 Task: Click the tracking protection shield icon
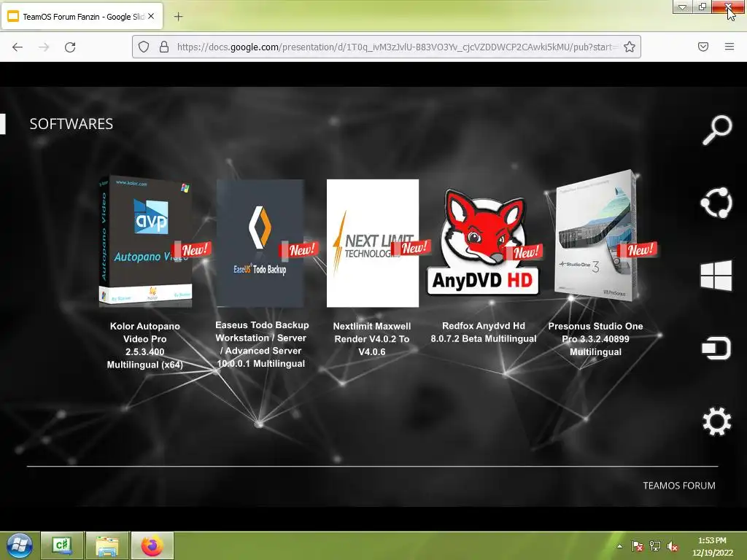tap(144, 47)
